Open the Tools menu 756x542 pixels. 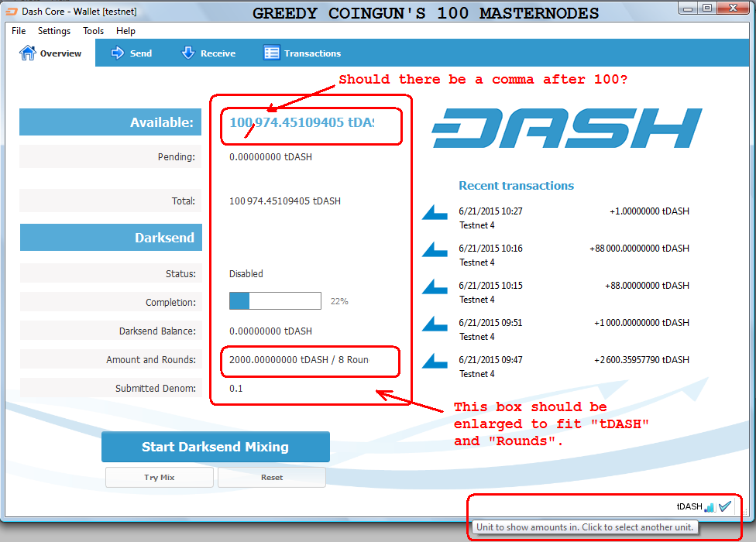[93, 31]
